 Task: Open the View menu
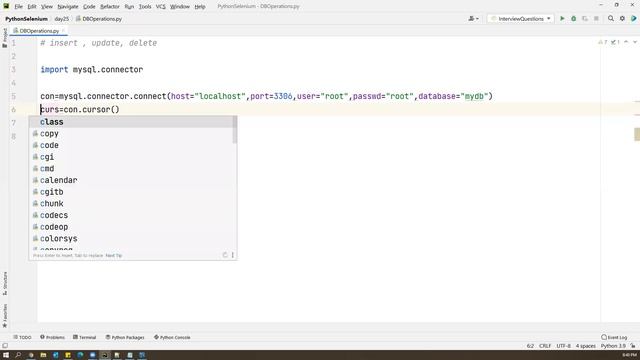[x=47, y=7]
